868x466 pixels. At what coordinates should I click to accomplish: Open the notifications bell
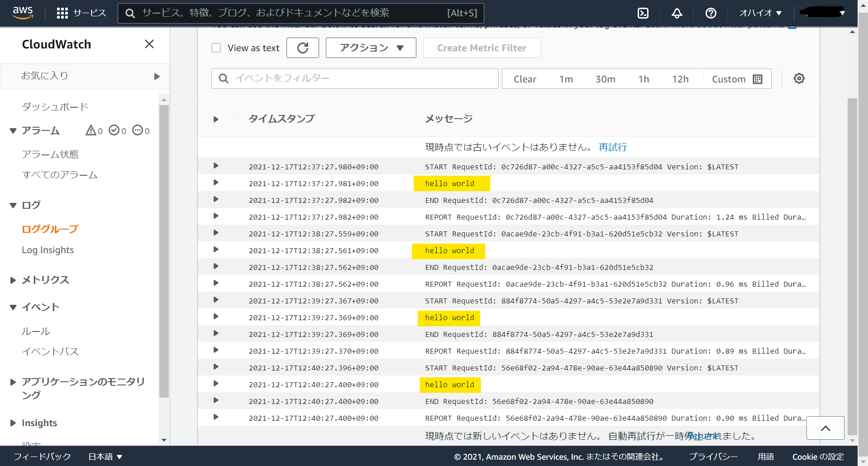coord(677,13)
